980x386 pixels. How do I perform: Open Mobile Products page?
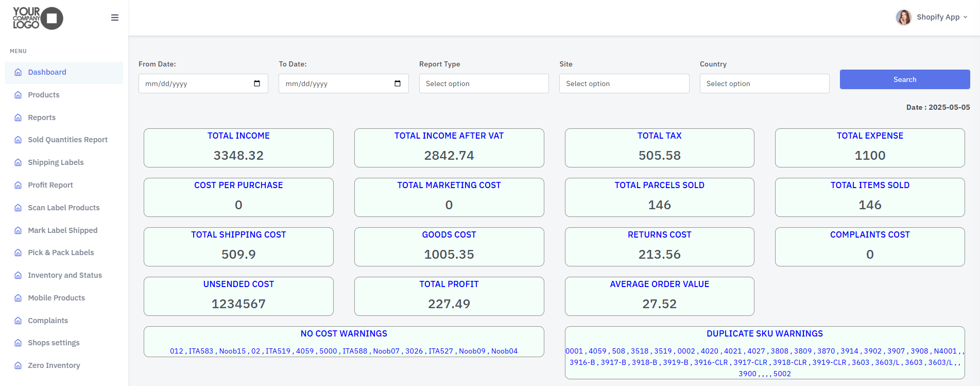coord(64,298)
